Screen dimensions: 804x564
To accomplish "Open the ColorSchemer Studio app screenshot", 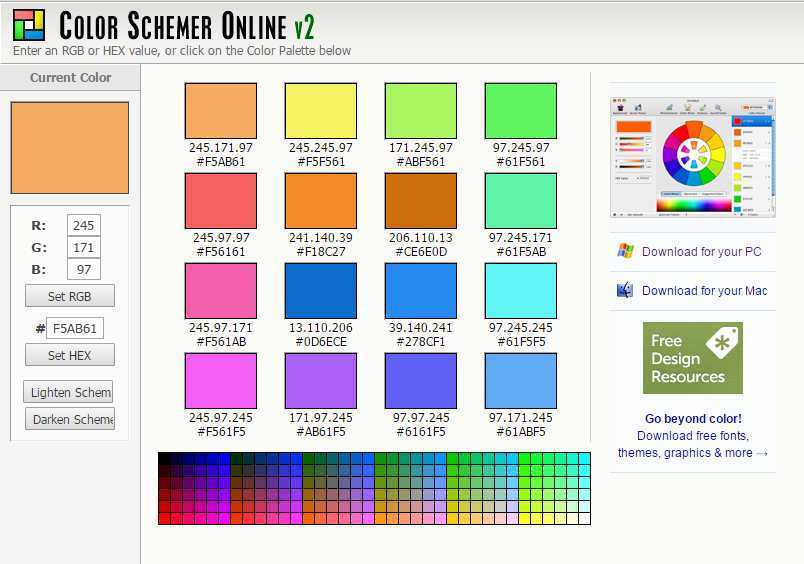I will coord(693,157).
